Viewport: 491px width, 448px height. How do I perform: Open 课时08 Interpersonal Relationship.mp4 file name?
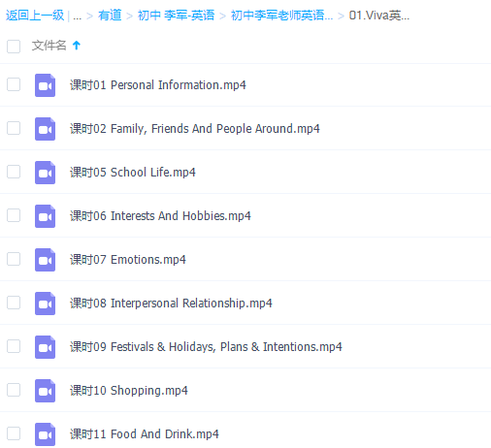pyautogui.click(x=171, y=304)
